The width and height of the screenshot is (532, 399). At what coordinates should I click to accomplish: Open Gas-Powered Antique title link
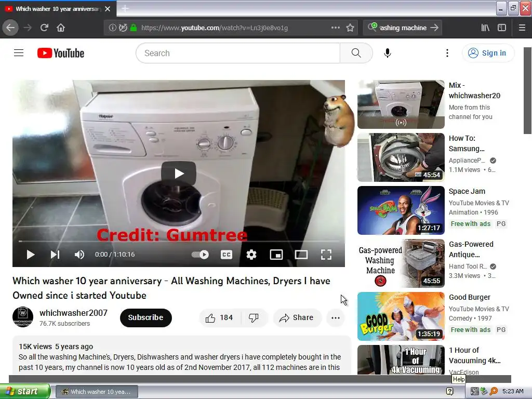(471, 249)
